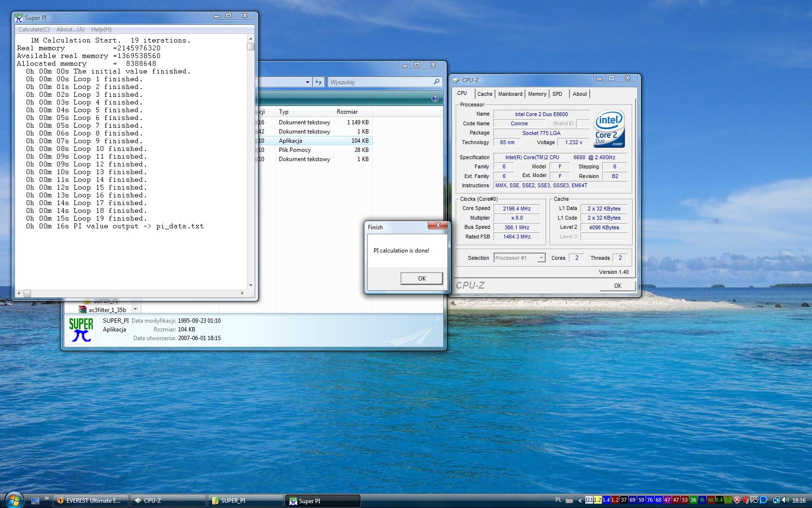
Task: Switch to the About tab in CPU-Z
Action: point(580,94)
